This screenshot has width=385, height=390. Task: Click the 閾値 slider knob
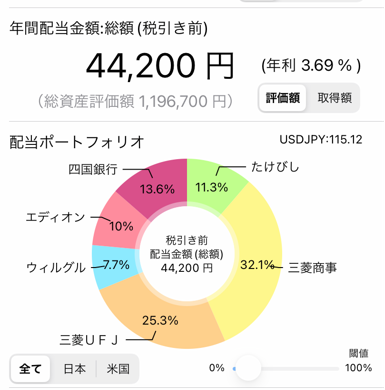pos(248,369)
